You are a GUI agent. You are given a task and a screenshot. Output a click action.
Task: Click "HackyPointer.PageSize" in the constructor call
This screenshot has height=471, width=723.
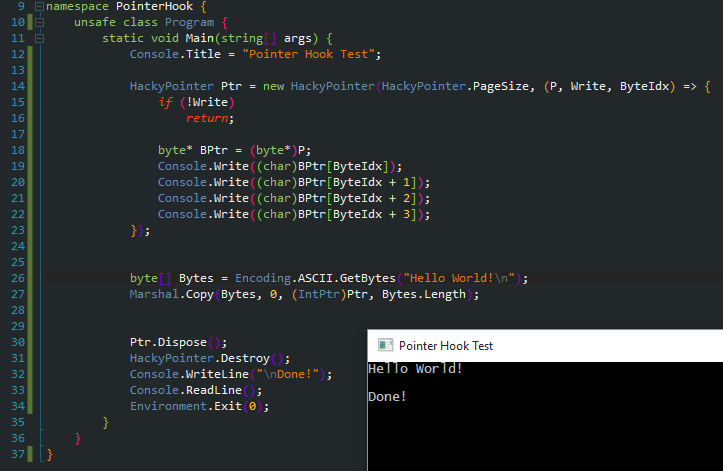point(455,86)
